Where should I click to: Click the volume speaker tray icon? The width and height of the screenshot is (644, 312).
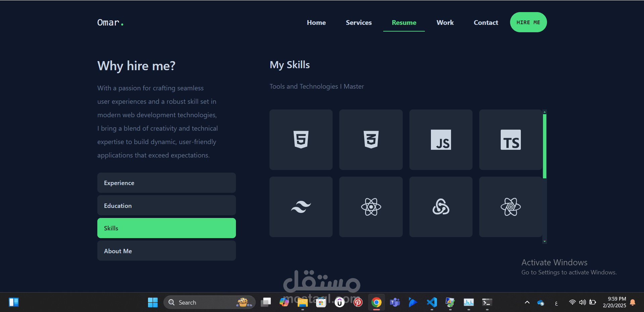click(582, 302)
